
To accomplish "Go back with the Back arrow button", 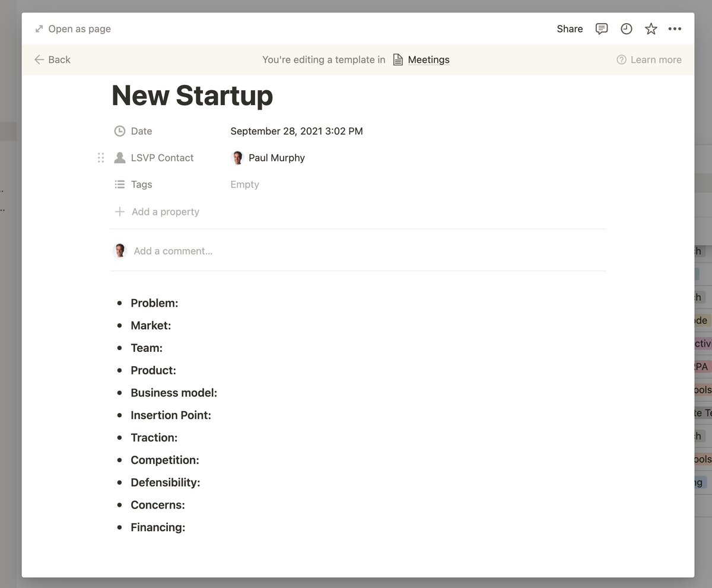I will pos(52,59).
